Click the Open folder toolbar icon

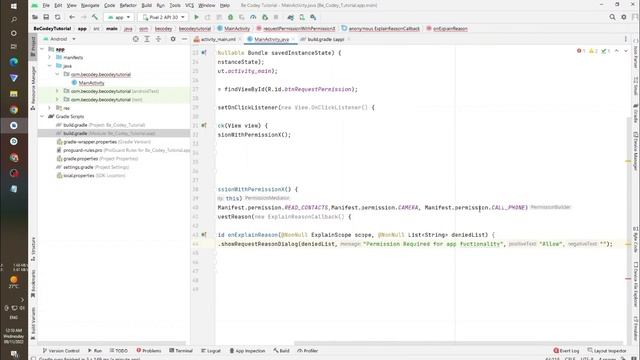tap(35, 17)
